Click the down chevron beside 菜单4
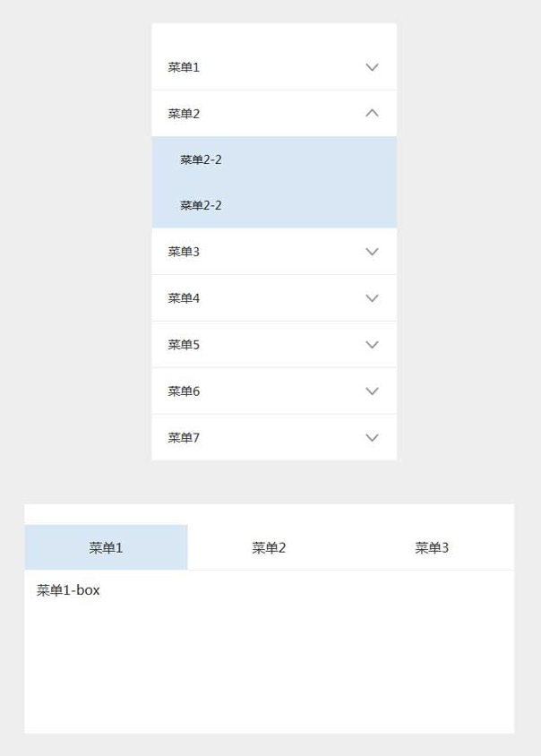The image size is (541, 756). pyautogui.click(x=373, y=298)
